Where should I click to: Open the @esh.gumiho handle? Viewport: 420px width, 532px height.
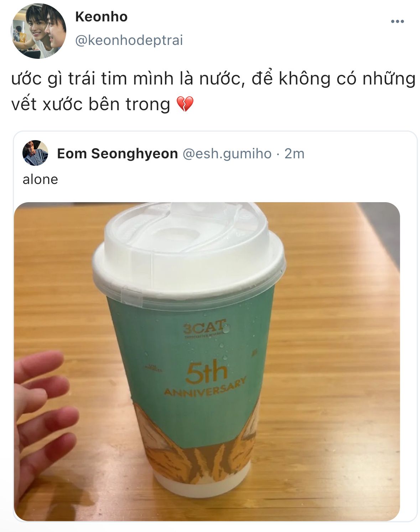(x=227, y=154)
